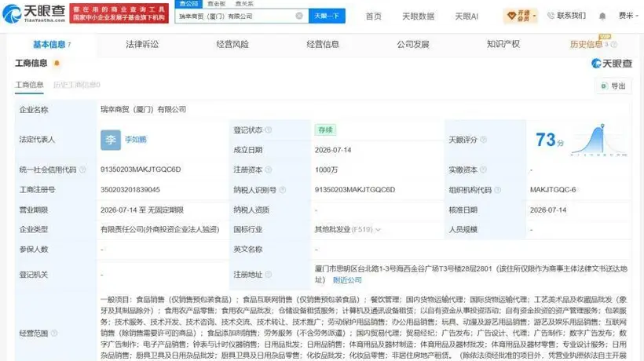Click the 73分 score value
This screenshot has height=361, width=644.
[x=549, y=140]
